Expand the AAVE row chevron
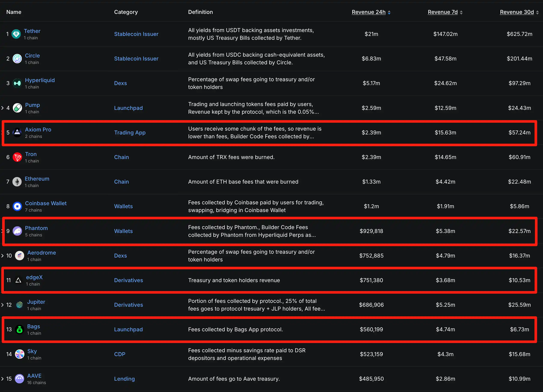 [2, 379]
